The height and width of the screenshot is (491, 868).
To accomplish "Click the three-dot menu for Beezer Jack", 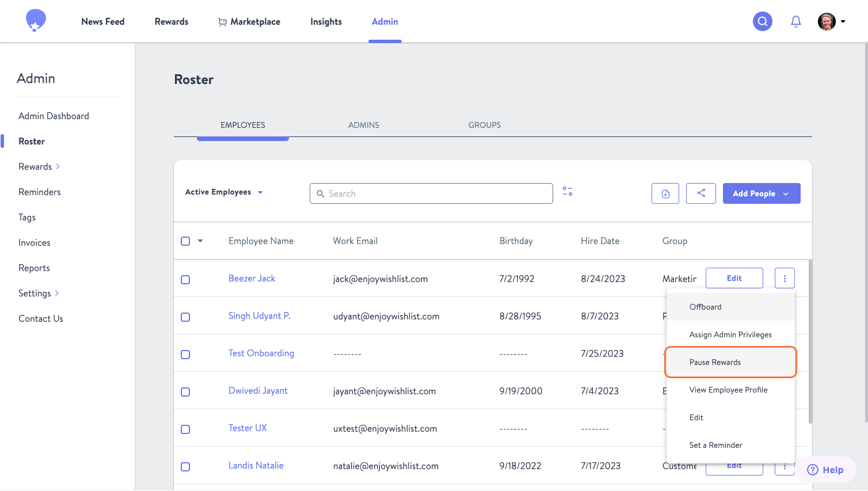I will [x=785, y=278].
